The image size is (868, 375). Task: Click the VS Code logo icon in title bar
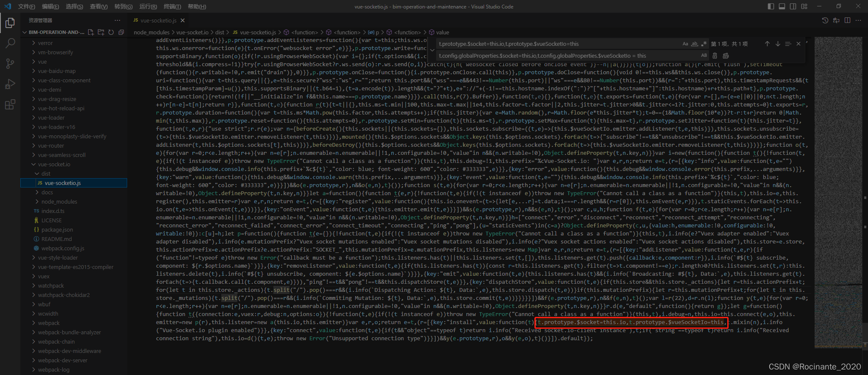tap(8, 6)
